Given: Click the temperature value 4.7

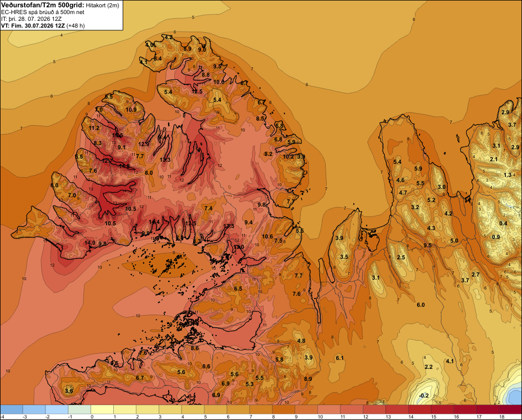Looking at the screenshot, I should [403, 193].
